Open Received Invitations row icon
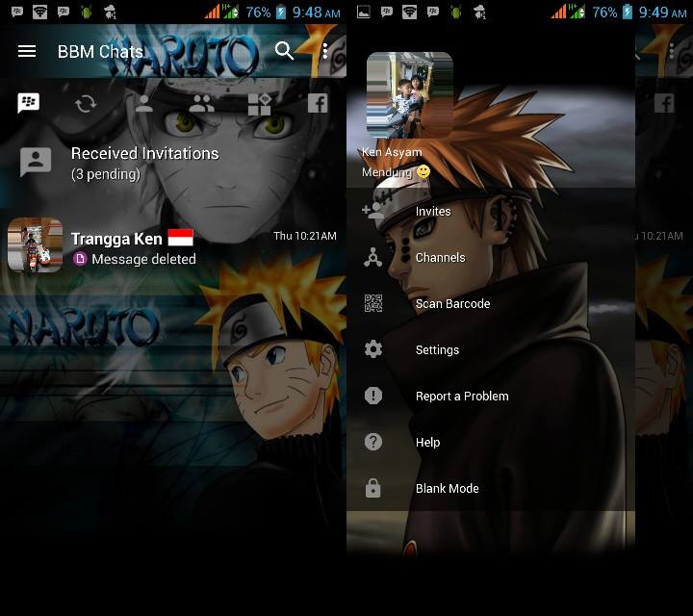This screenshot has width=693, height=616. click(x=36, y=162)
